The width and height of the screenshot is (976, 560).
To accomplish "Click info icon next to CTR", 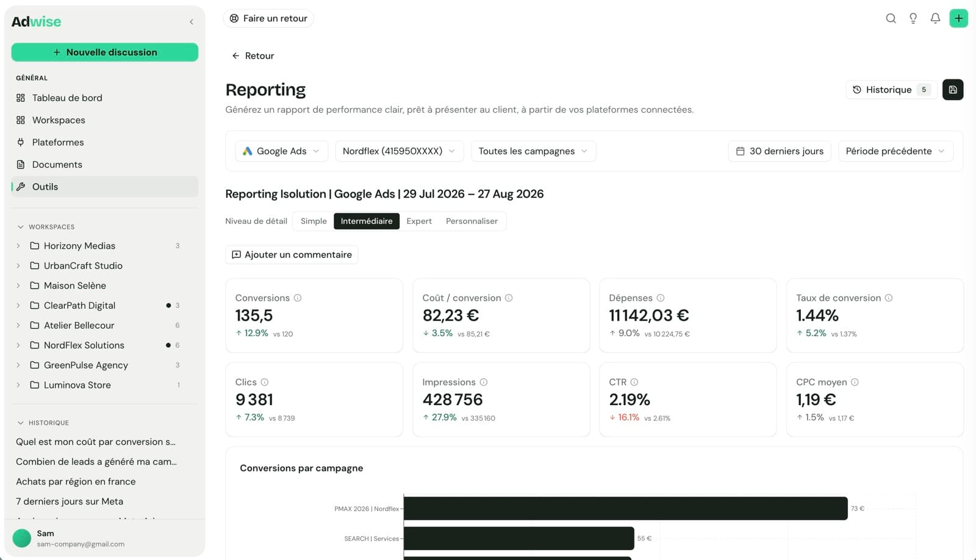I will click(x=634, y=382).
